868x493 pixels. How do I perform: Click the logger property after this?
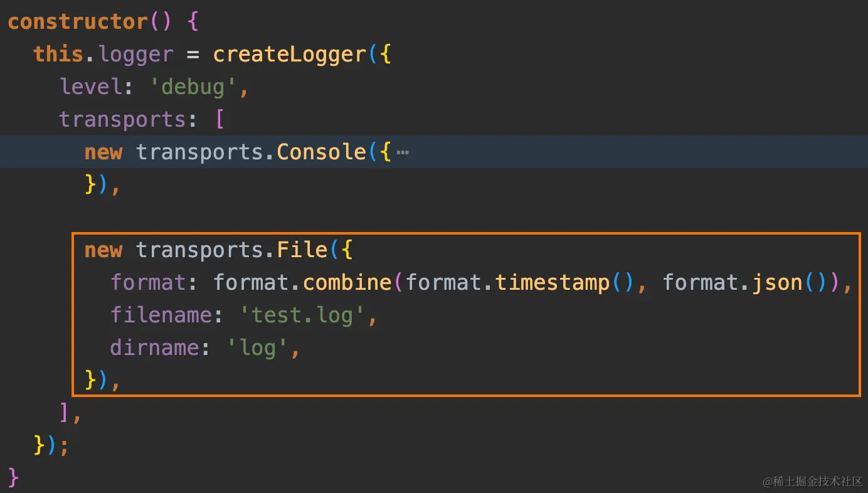(x=135, y=54)
